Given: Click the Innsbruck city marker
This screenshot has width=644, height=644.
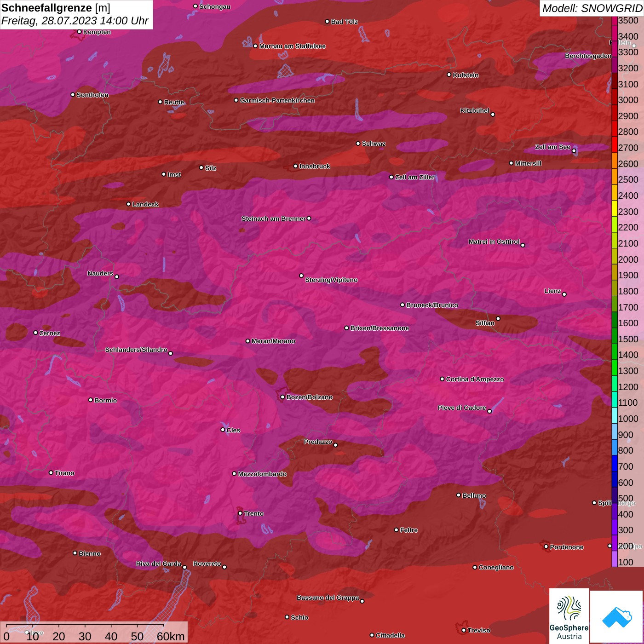Looking at the screenshot, I should 296,166.
